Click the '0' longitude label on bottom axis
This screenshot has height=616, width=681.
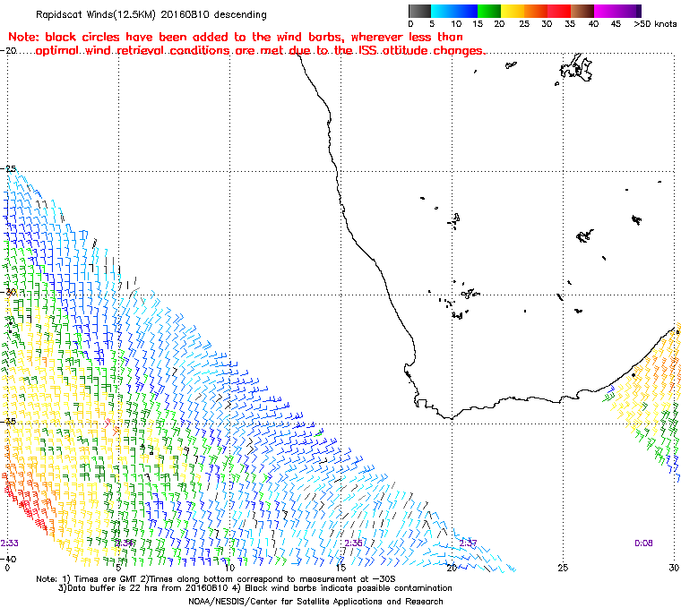[x=7, y=568]
